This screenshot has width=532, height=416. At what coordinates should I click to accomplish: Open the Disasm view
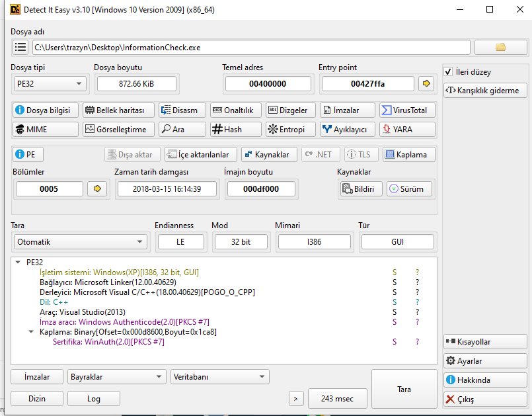click(x=182, y=110)
